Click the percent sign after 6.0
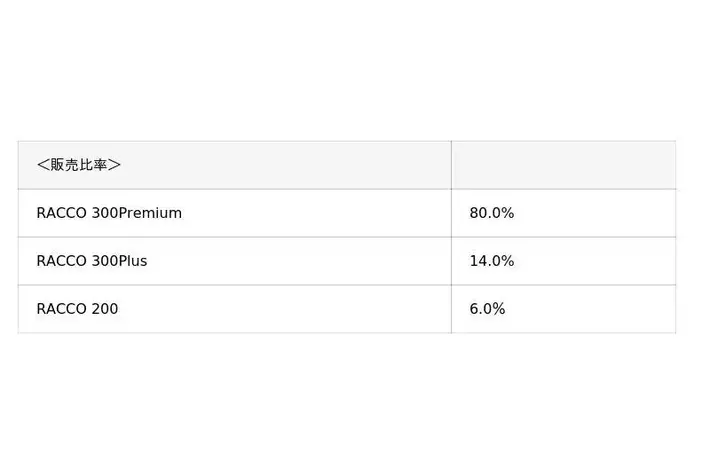The height and width of the screenshot is (474, 710). pos(499,309)
